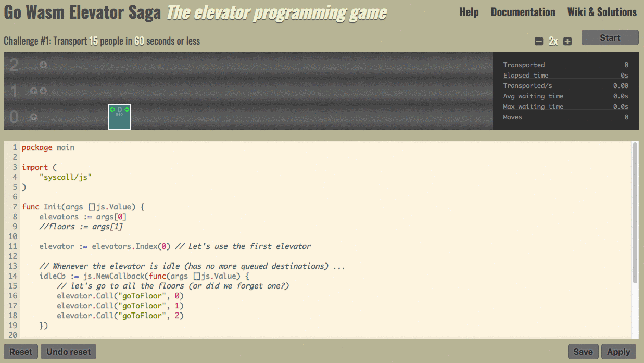
Task: Reset the code editor
Action: coord(21,352)
